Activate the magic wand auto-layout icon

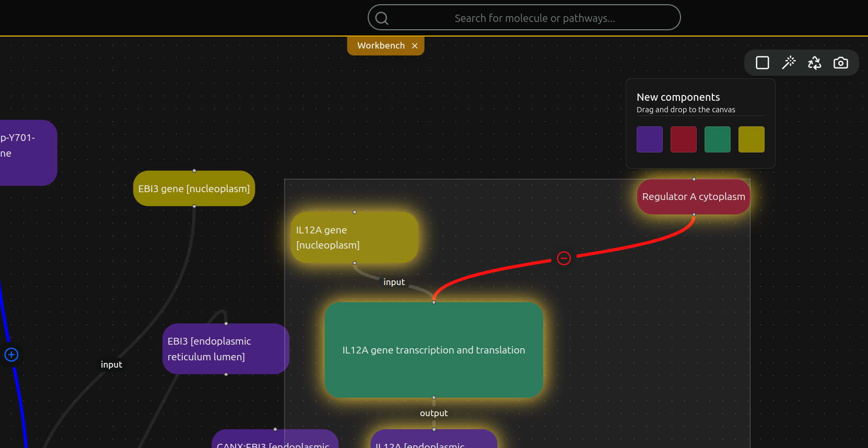point(789,63)
